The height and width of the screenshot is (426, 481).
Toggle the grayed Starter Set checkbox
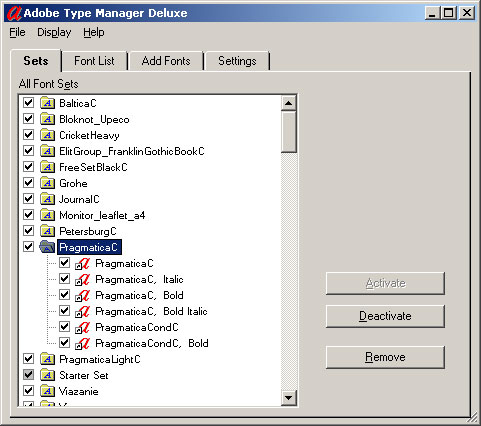coord(29,375)
